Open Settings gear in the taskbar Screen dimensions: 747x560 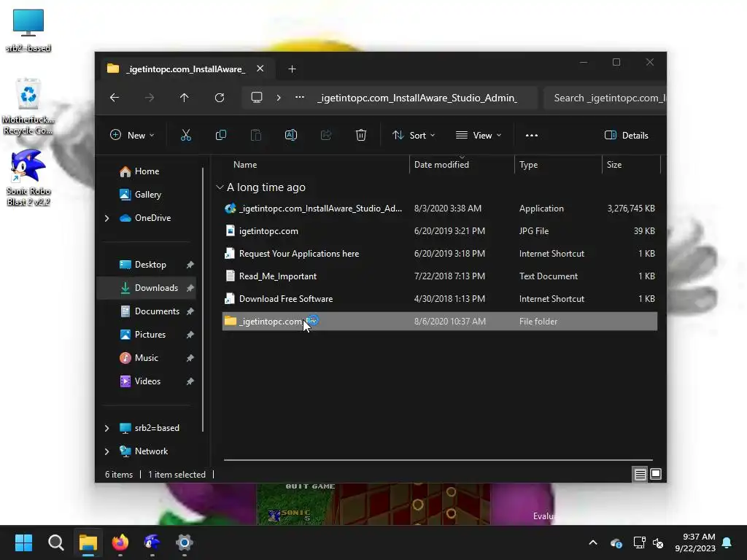click(185, 542)
